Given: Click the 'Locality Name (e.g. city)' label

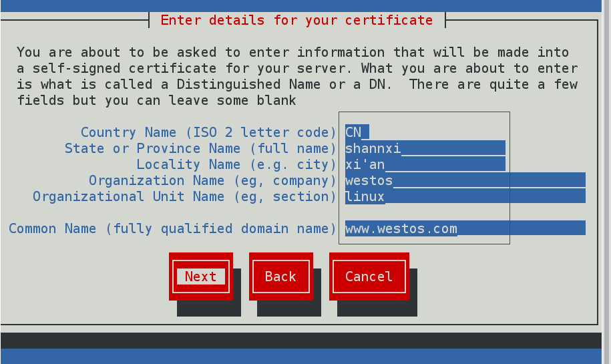Looking at the screenshot, I should 236,164.
